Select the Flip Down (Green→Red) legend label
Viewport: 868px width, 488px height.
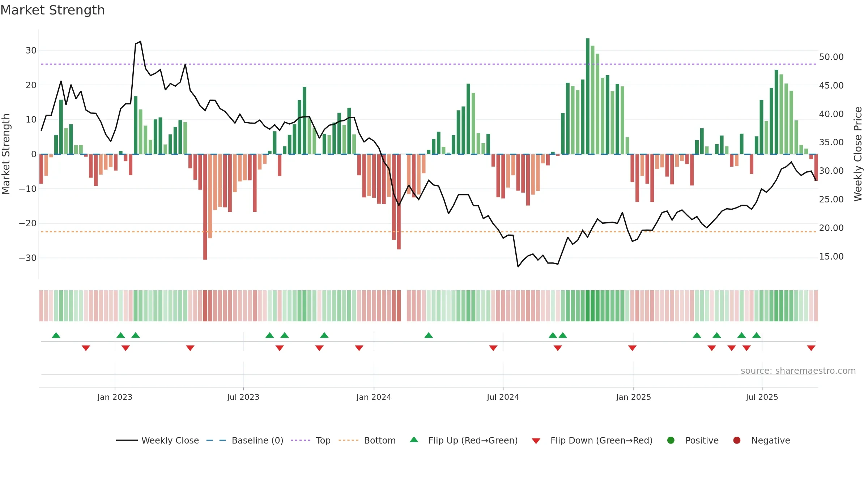[x=601, y=440]
